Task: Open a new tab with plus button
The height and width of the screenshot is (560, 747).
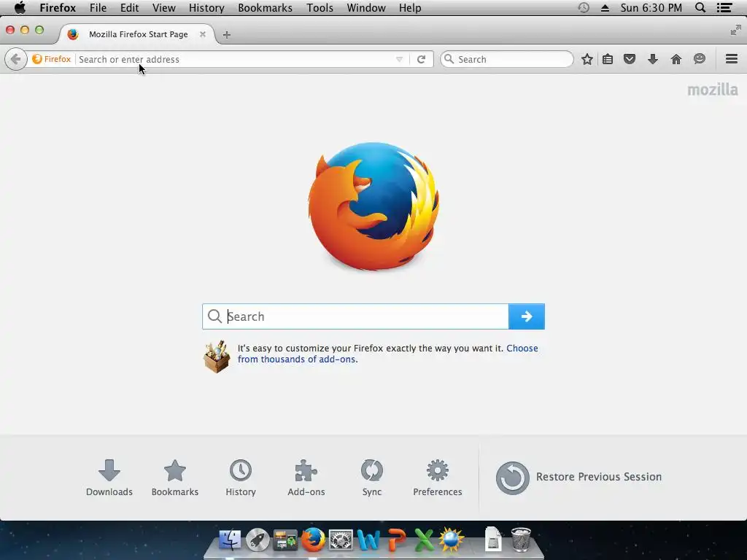Action: [x=227, y=35]
